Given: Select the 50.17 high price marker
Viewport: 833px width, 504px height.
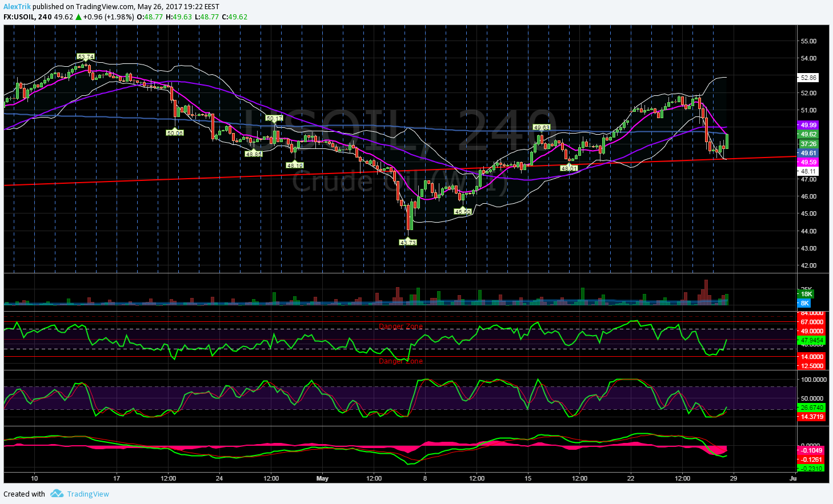Looking at the screenshot, I should coord(274,118).
